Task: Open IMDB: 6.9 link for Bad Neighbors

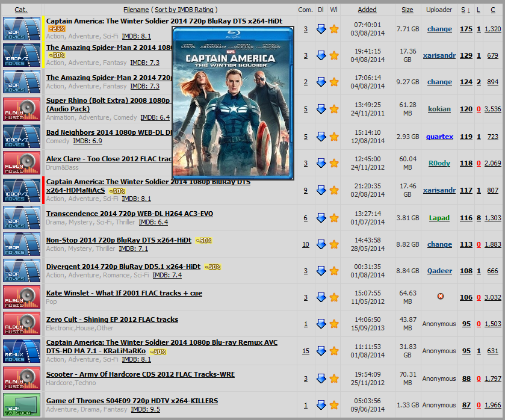Action: 88,141
